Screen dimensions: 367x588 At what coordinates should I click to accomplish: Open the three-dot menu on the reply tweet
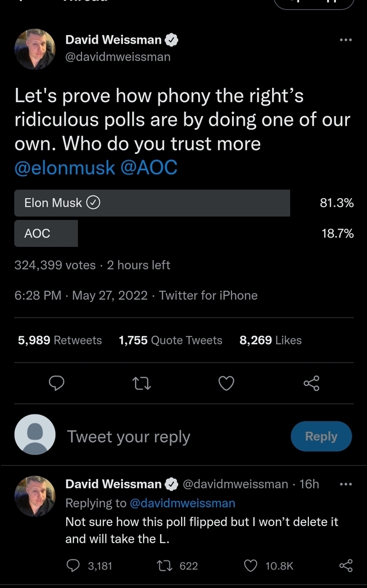point(345,484)
